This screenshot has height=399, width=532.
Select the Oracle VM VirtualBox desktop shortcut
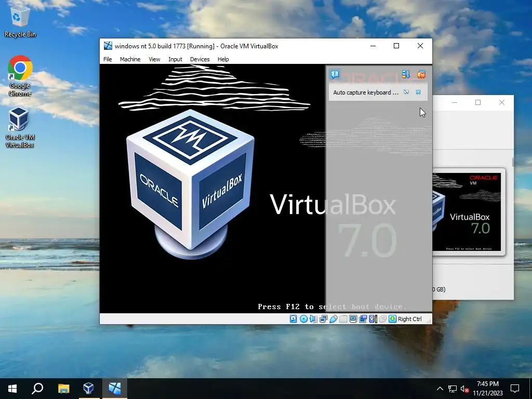point(19,128)
